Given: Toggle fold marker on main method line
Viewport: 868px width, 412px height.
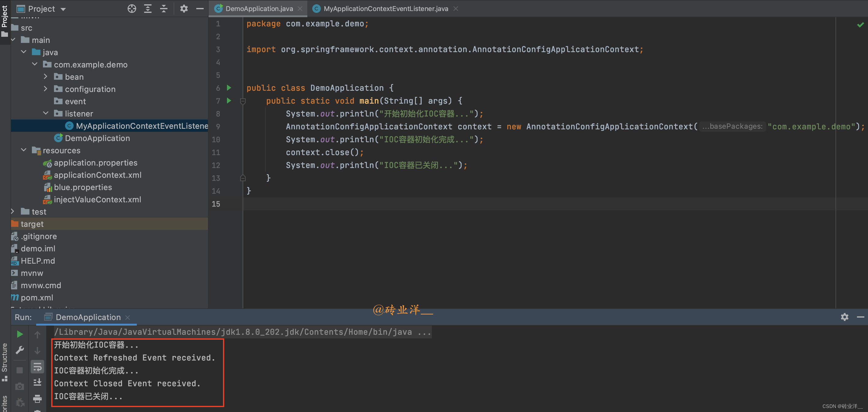Looking at the screenshot, I should pos(243,101).
